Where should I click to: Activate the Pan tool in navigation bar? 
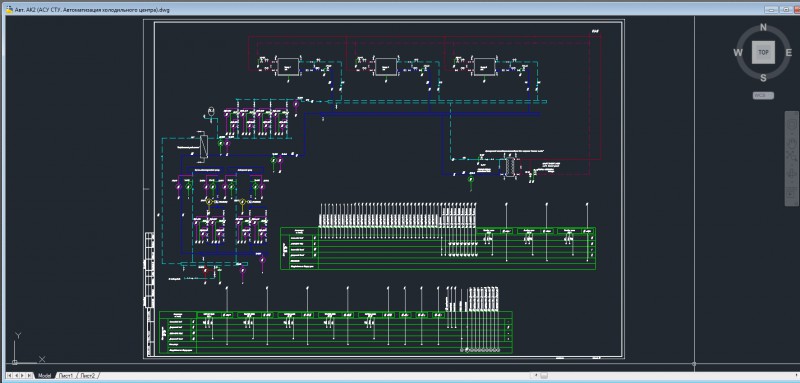click(792, 143)
